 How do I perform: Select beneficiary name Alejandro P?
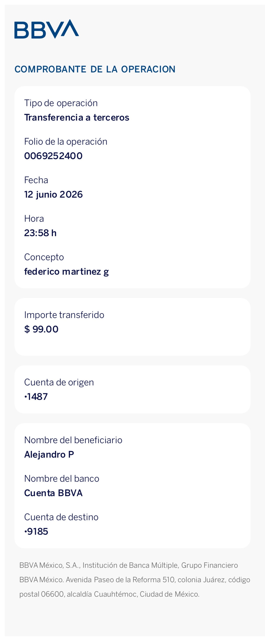pos(49,454)
